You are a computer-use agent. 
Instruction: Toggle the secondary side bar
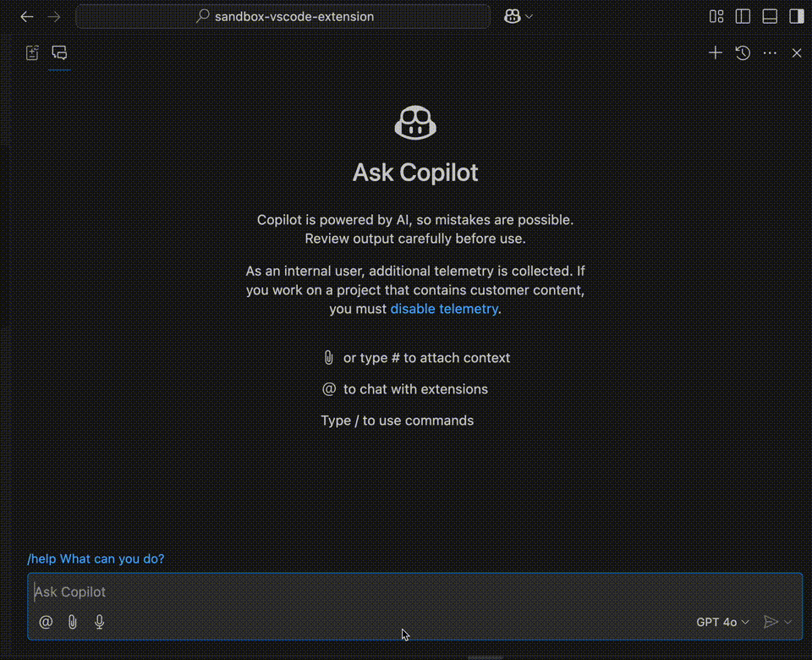[797, 17]
